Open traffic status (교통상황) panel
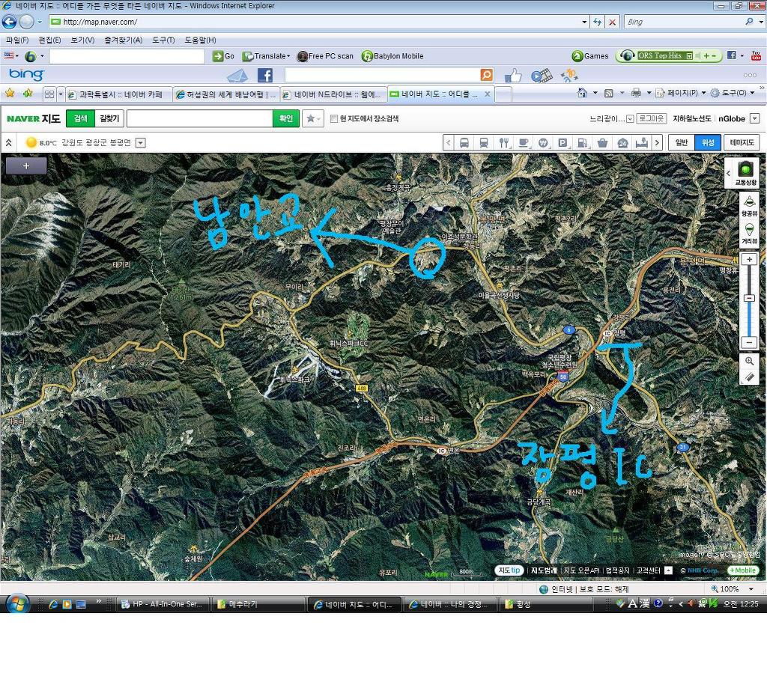 pyautogui.click(x=745, y=173)
